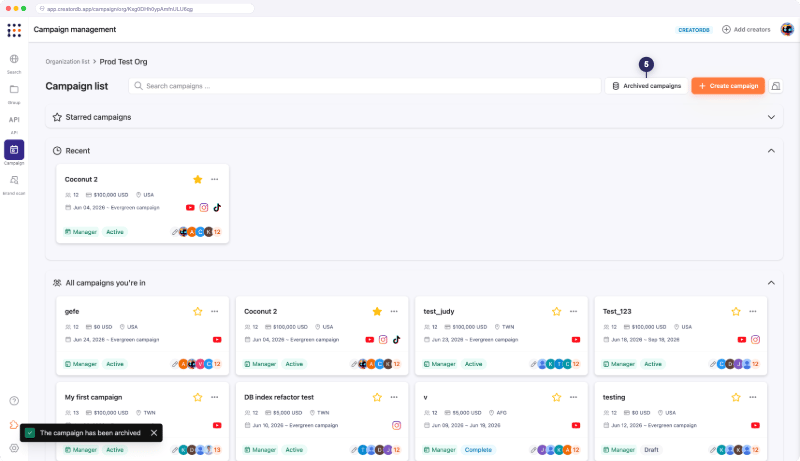Dismiss the campaign archived notification
The image size is (800, 461).
[x=154, y=433]
